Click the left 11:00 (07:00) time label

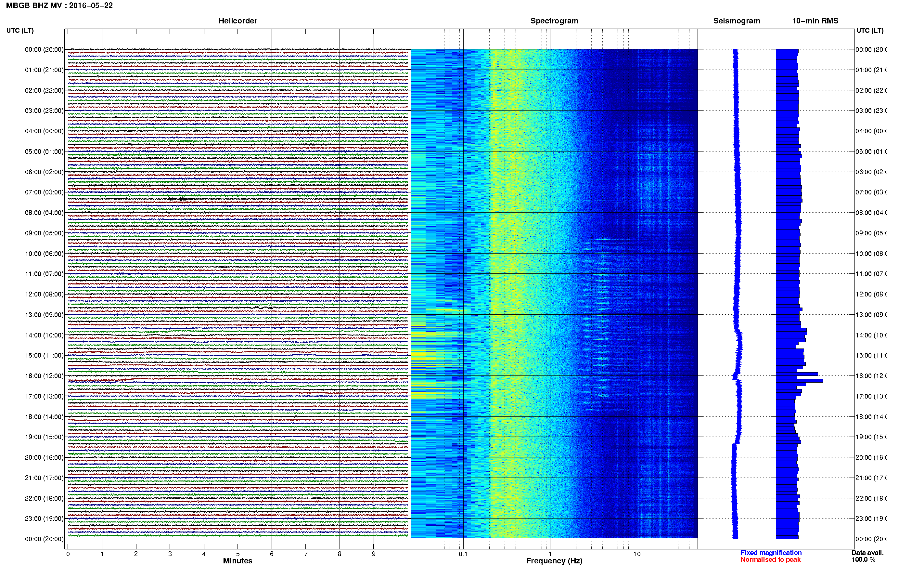point(44,274)
